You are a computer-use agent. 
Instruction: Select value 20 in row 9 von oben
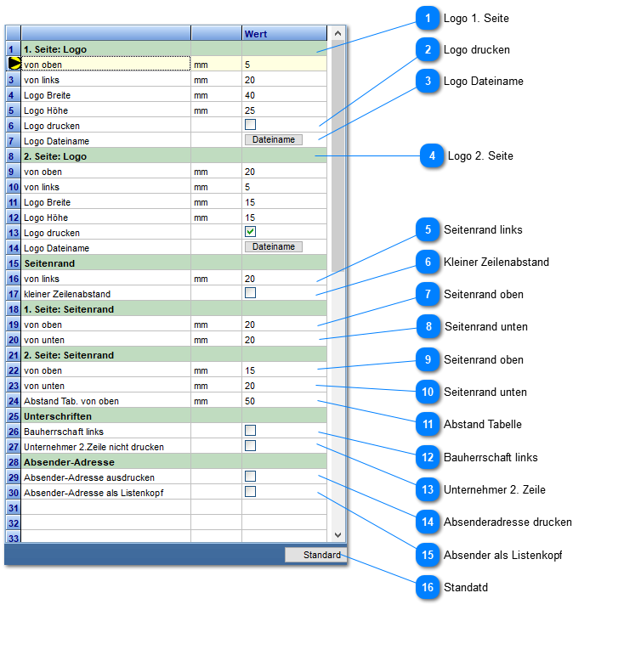[284, 172]
